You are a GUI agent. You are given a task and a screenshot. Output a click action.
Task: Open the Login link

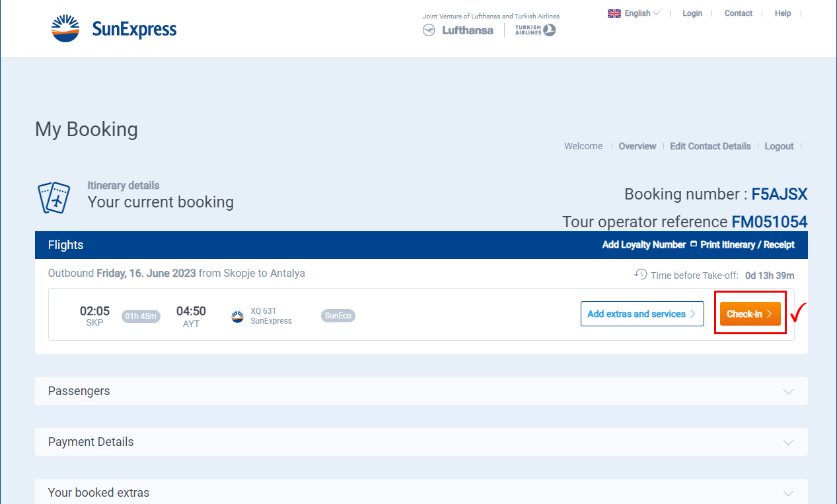click(x=692, y=13)
